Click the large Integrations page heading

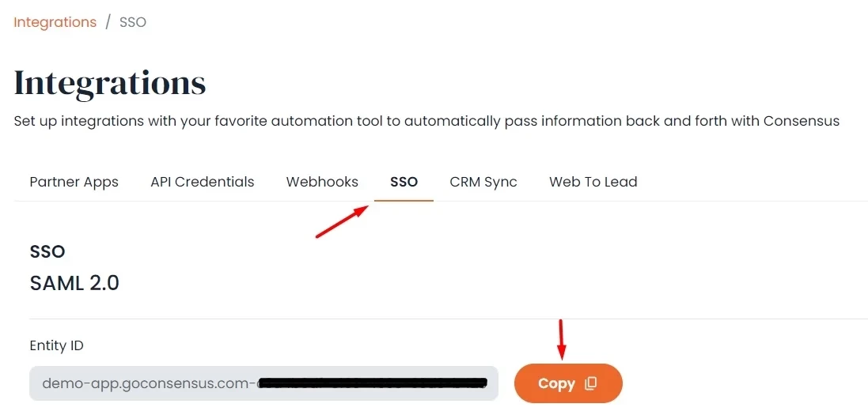coord(110,83)
